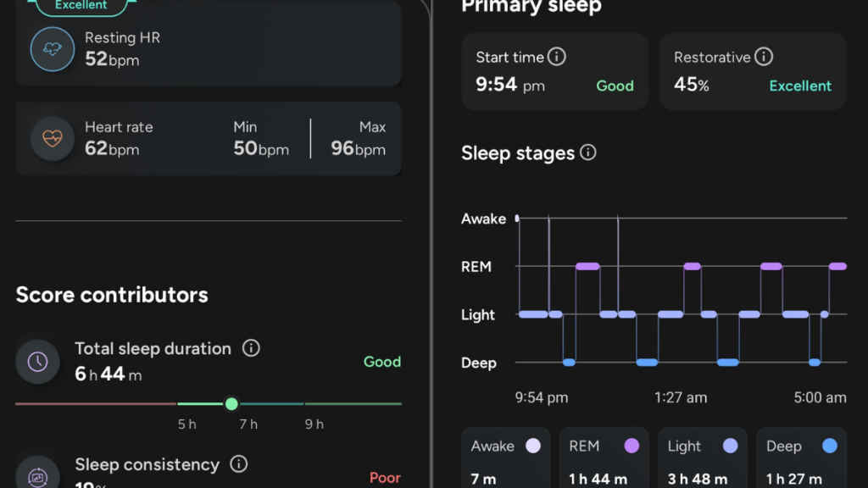The width and height of the screenshot is (868, 488).
Task: Click the first REM segment in chart
Action: pyautogui.click(x=587, y=266)
